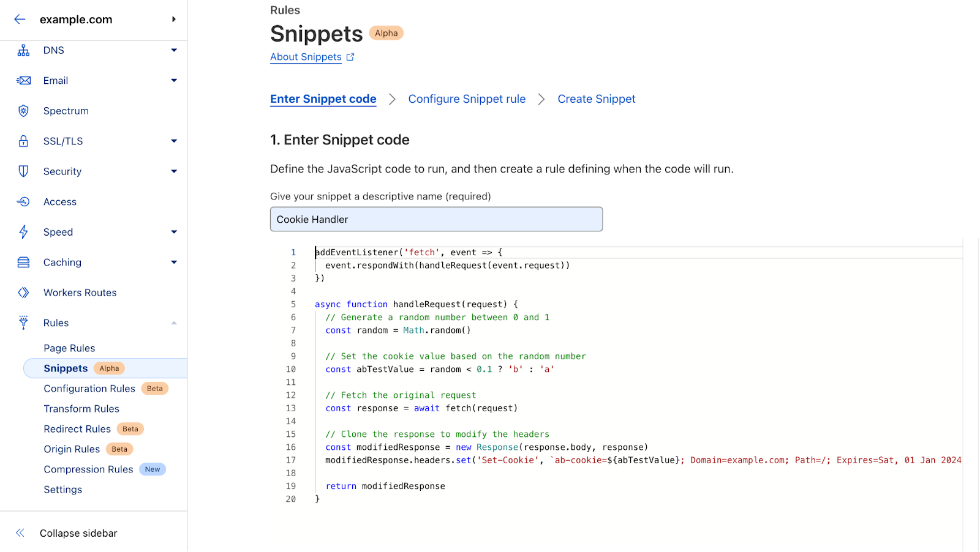Click the Caching storage icon

[23, 262]
